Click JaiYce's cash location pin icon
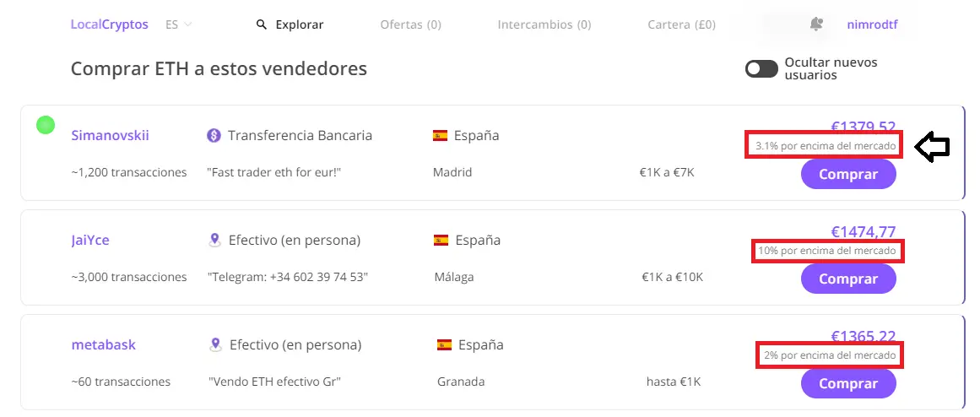The width and height of the screenshot is (980, 417). coord(215,241)
